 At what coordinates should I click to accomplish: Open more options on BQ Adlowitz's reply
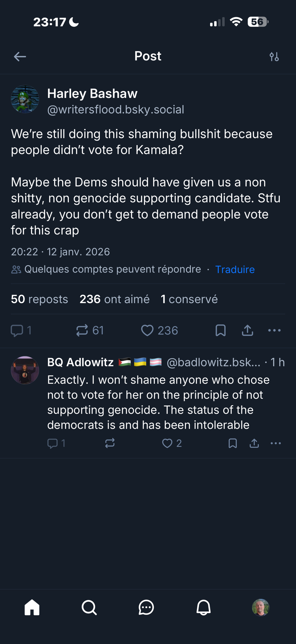coord(276,443)
